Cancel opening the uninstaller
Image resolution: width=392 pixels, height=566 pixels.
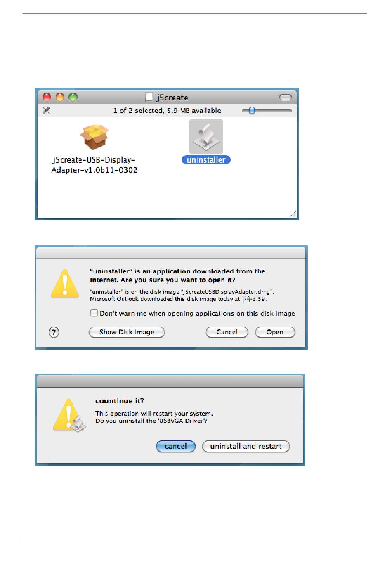click(227, 332)
